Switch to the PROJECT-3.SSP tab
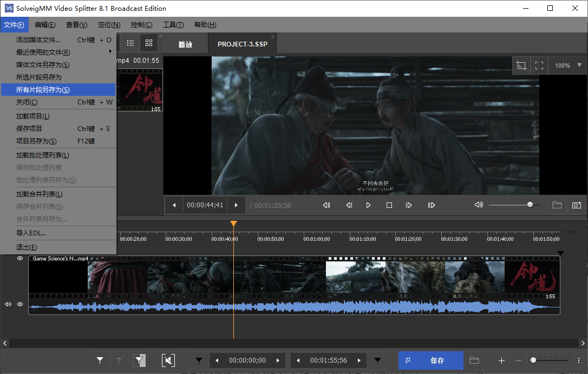The image size is (588, 374). tap(242, 44)
